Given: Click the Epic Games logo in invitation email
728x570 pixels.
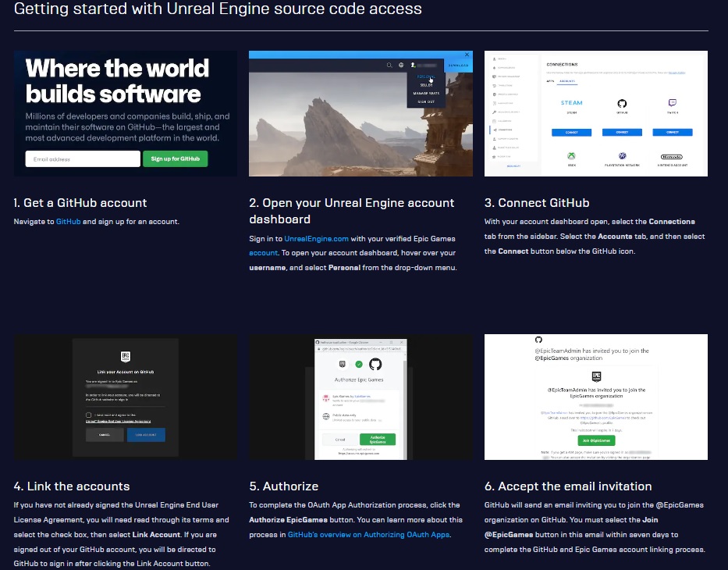Looking at the screenshot, I should (x=597, y=376).
